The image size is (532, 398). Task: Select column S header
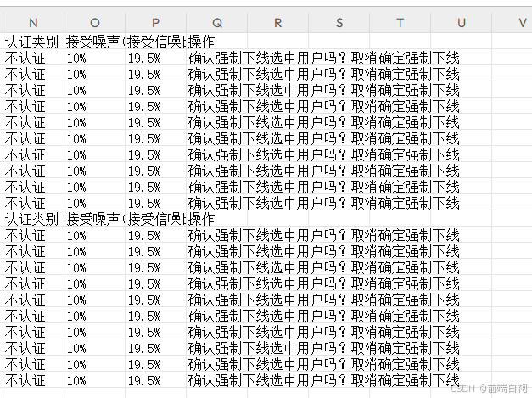[339, 23]
